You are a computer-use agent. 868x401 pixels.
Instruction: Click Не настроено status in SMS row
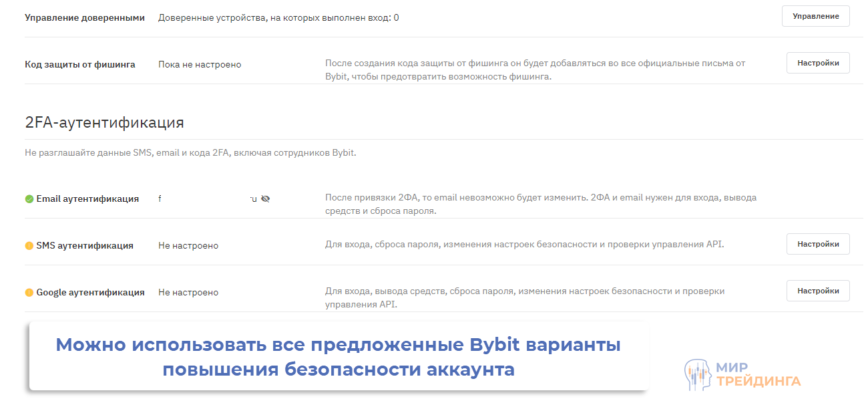pos(188,246)
